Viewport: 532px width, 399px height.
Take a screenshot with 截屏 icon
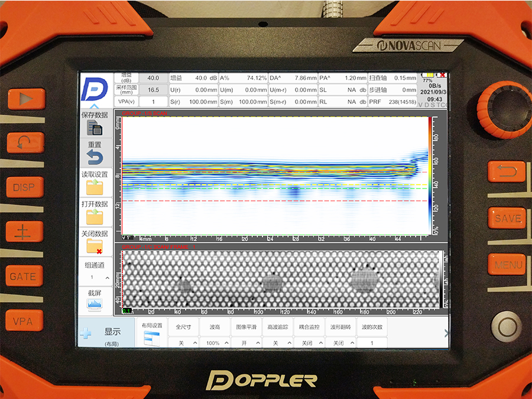[95, 304]
